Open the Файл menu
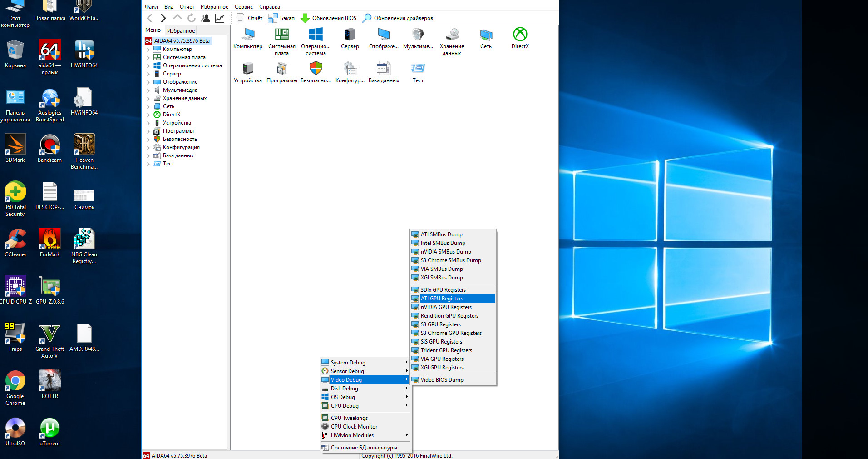Image resolution: width=868 pixels, height=459 pixels. click(x=151, y=7)
